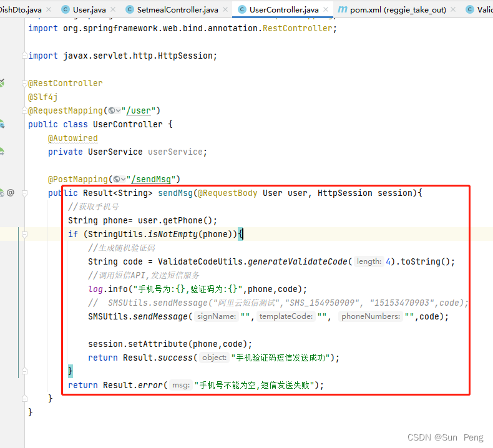Select the UserController.java tab
The width and height of the screenshot is (493, 448).
pyautogui.click(x=284, y=10)
